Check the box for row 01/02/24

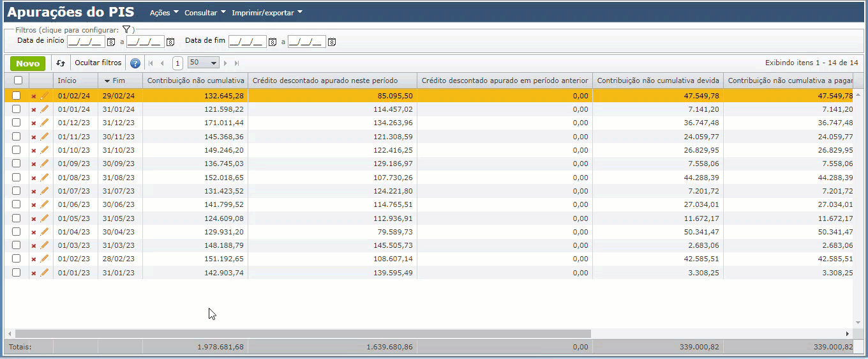click(x=17, y=96)
